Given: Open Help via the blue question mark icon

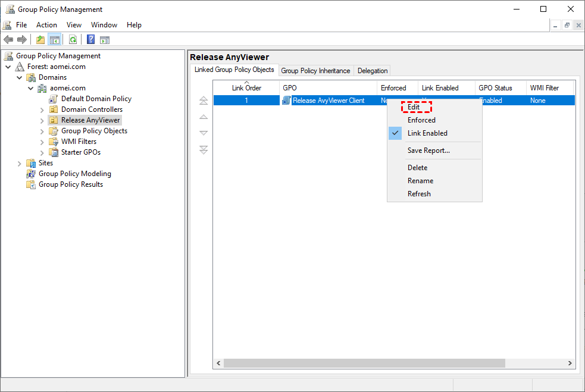Looking at the screenshot, I should tap(90, 40).
